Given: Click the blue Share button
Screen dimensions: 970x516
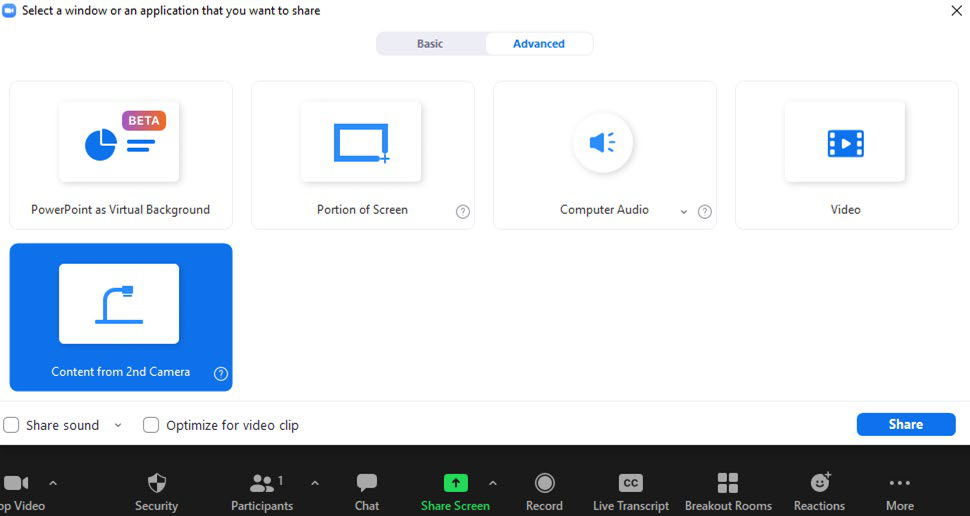Looking at the screenshot, I should coord(906,424).
